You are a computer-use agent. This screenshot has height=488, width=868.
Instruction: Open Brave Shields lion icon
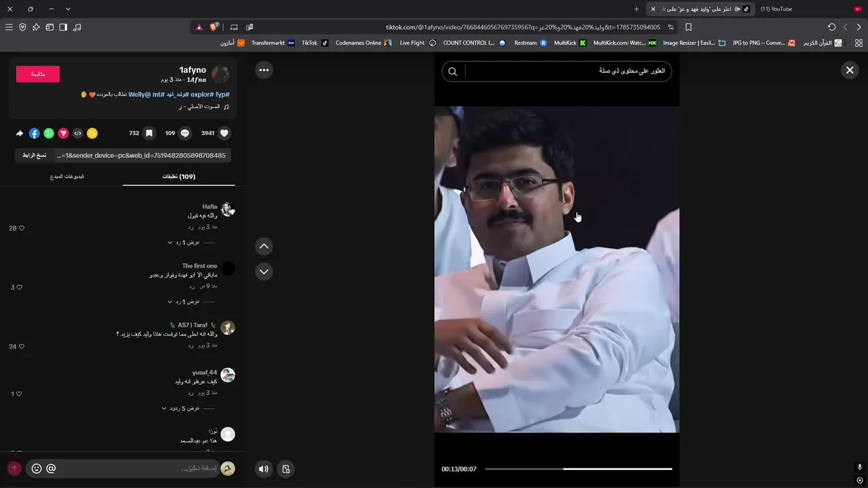tap(214, 27)
